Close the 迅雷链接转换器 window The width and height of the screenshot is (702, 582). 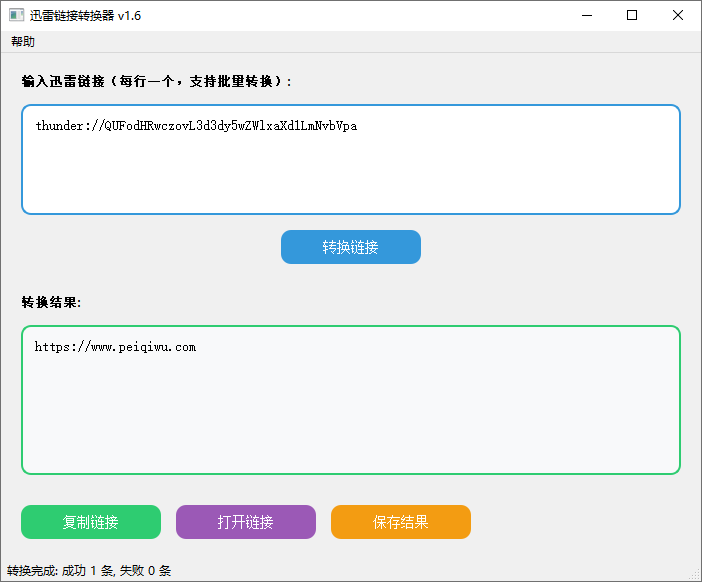point(678,15)
